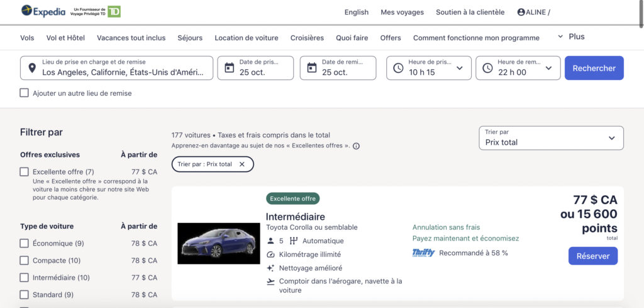Tick the Économique car type checkbox
Image resolution: width=644 pixels, height=308 pixels.
(x=25, y=244)
